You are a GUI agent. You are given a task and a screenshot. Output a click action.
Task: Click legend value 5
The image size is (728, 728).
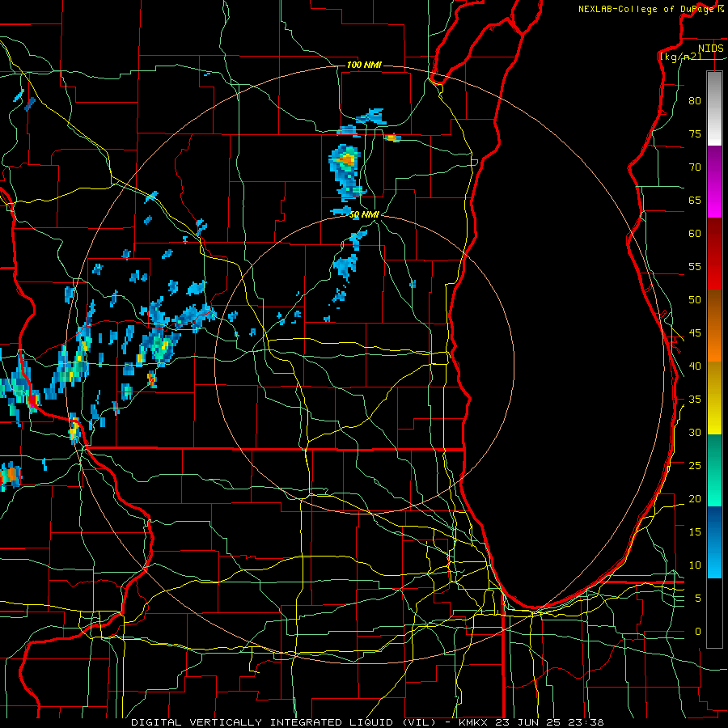[x=698, y=599]
